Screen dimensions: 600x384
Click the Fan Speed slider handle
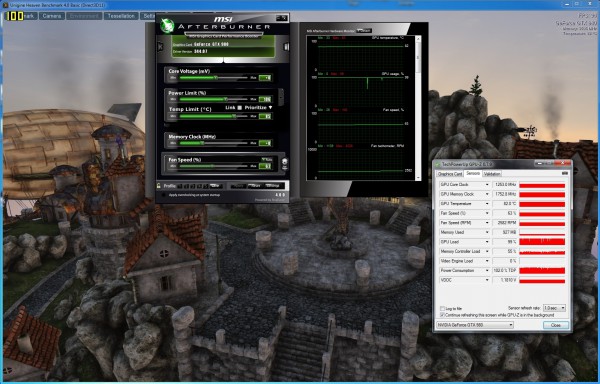click(212, 166)
